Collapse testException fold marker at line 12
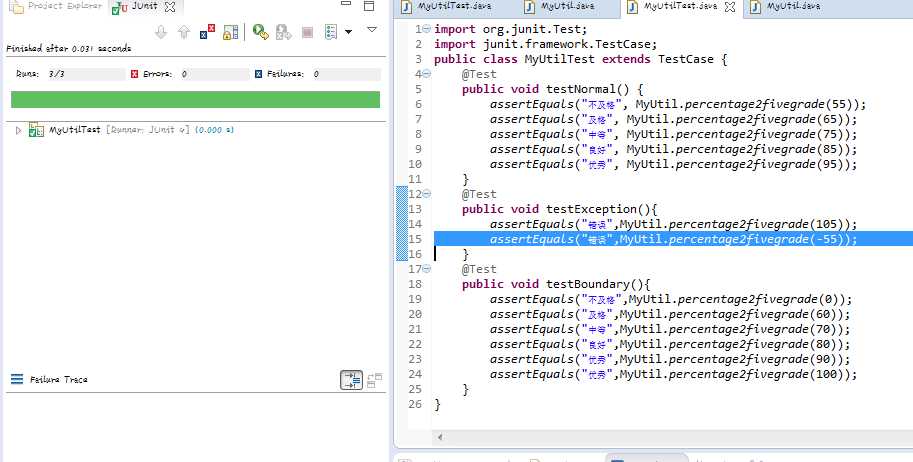 click(x=427, y=193)
